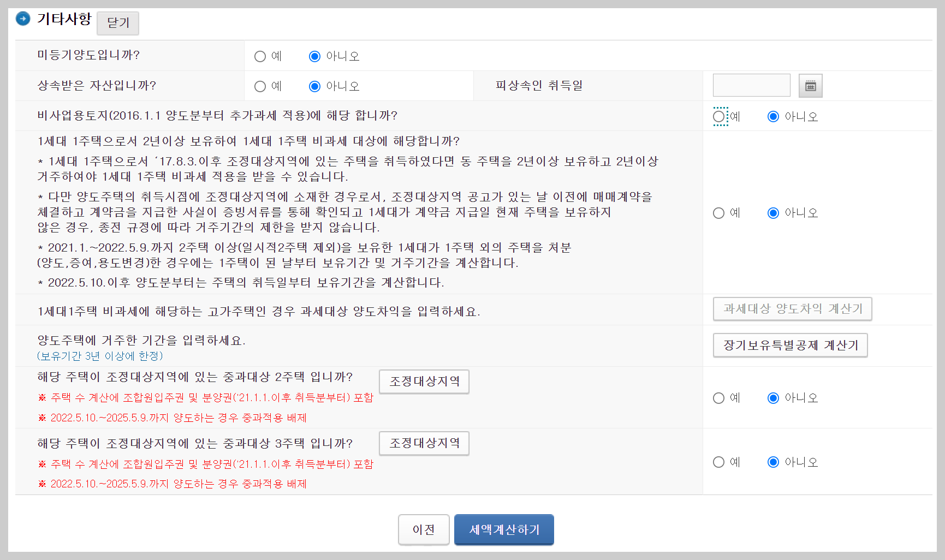Select 예 for 상속받은 자산입니까 question
Viewport: 945px width, 560px height.
tap(260, 86)
